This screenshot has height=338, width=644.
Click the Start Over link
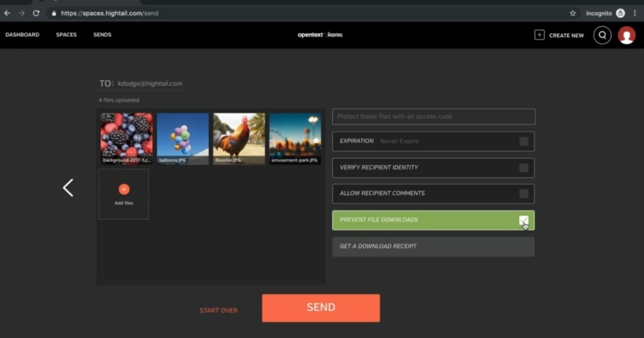[x=218, y=310]
